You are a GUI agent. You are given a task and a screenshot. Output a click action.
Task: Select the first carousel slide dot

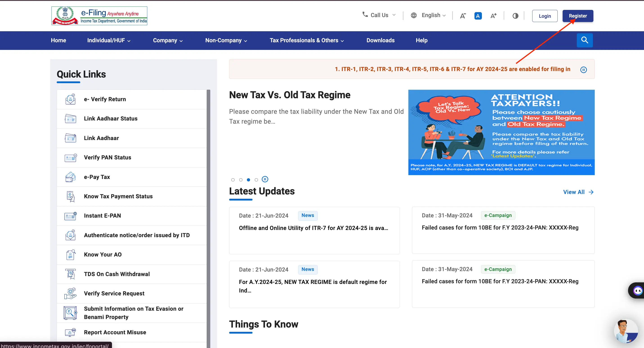point(233,180)
